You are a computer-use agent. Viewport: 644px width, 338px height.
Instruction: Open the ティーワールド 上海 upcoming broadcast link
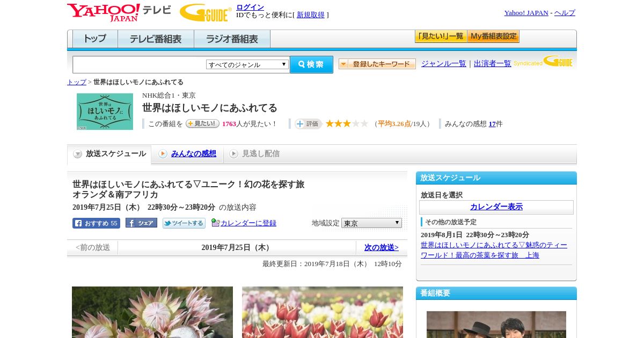tap(494, 250)
